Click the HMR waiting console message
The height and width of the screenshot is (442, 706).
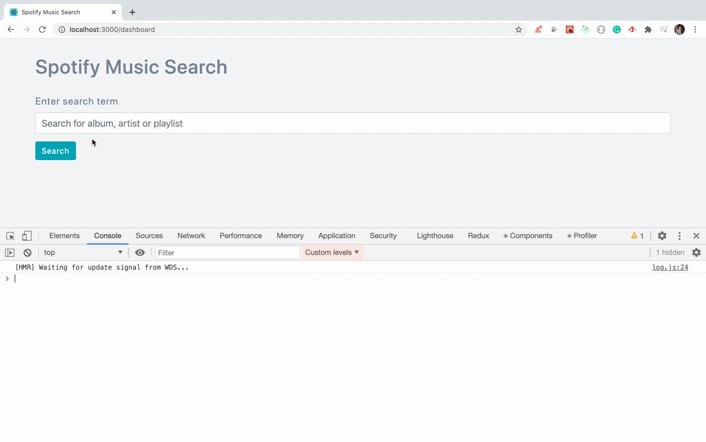pos(102,267)
